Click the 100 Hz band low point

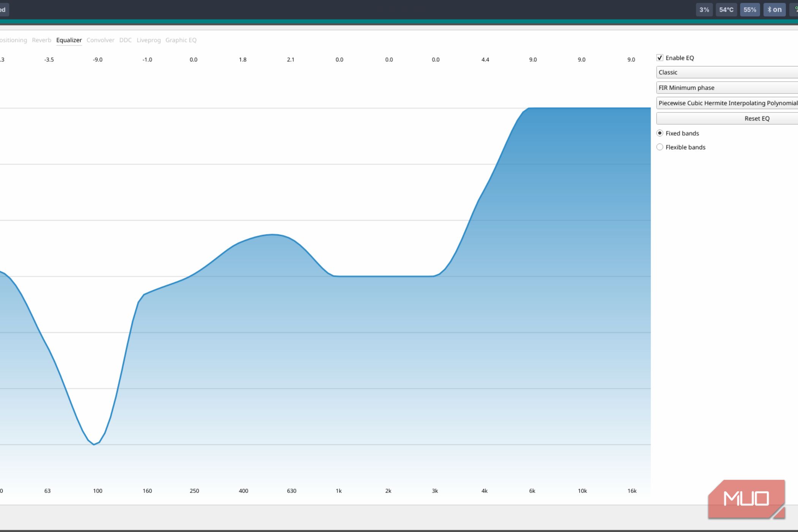tap(94, 444)
